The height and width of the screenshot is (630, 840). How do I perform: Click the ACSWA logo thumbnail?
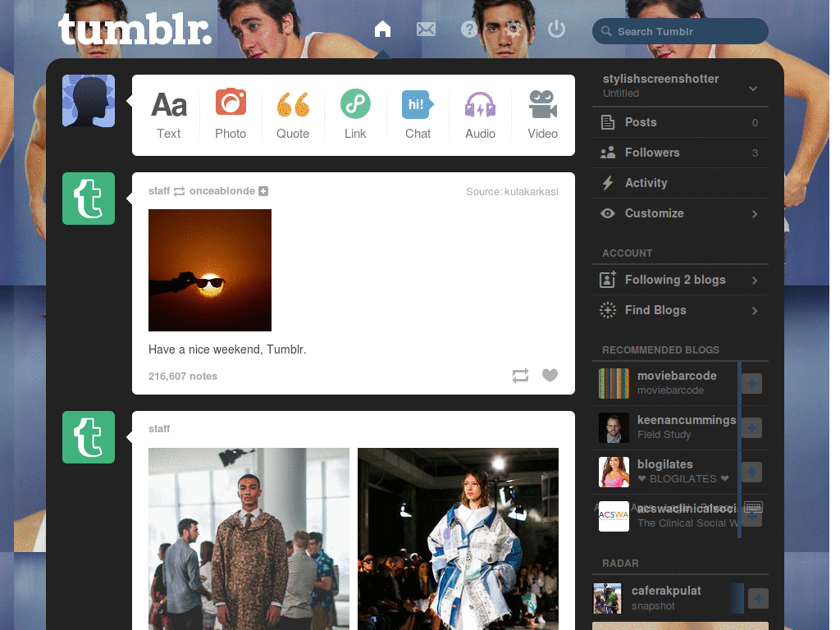point(614,517)
